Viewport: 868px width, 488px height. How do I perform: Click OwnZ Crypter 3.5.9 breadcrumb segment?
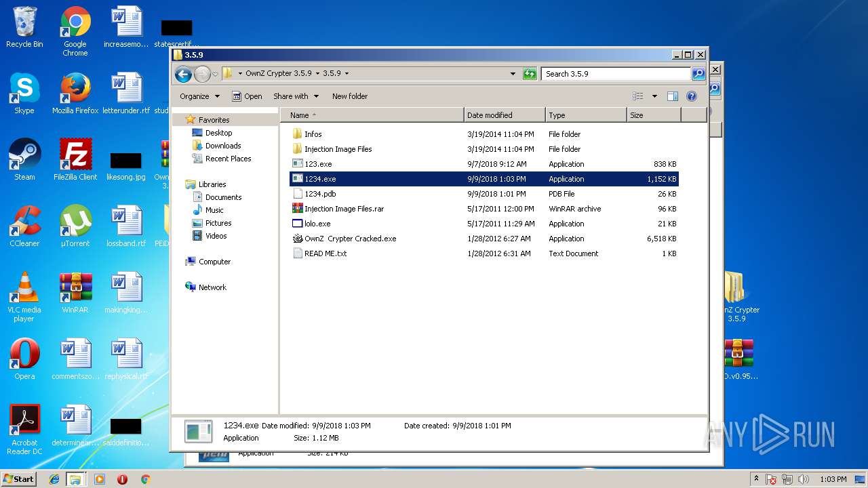click(x=278, y=73)
